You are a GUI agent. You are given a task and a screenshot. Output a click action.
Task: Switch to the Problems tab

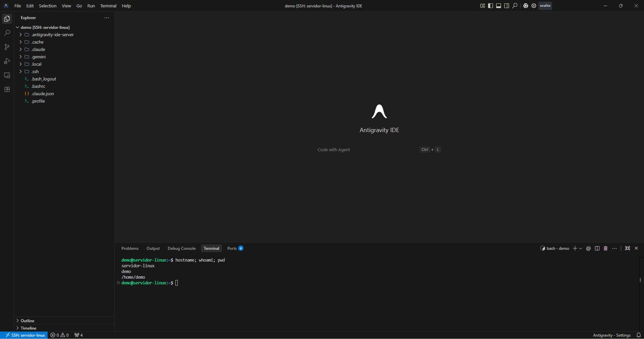130,248
